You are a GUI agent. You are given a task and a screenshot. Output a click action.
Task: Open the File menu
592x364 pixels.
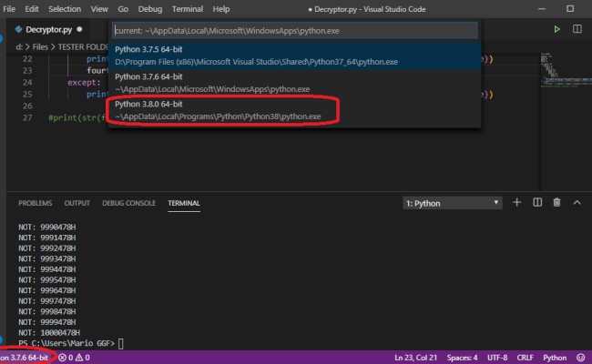pyautogui.click(x=9, y=9)
